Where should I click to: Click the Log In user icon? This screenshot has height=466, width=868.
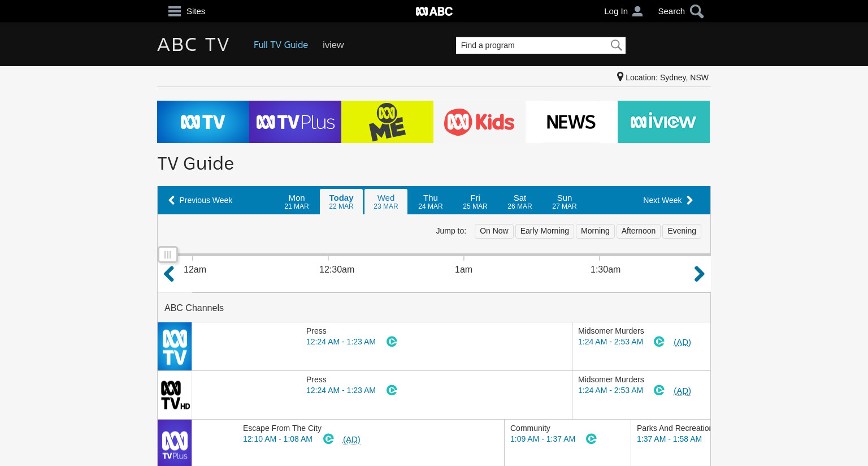637,11
